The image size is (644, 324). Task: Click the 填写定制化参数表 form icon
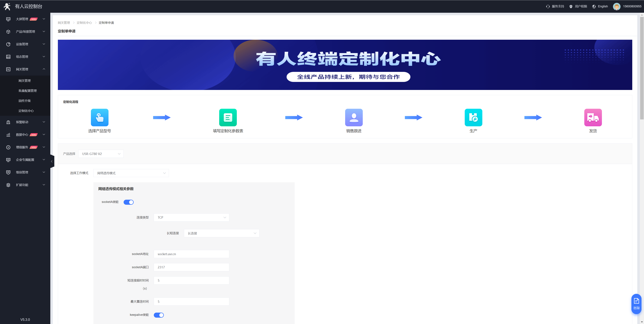pyautogui.click(x=228, y=117)
